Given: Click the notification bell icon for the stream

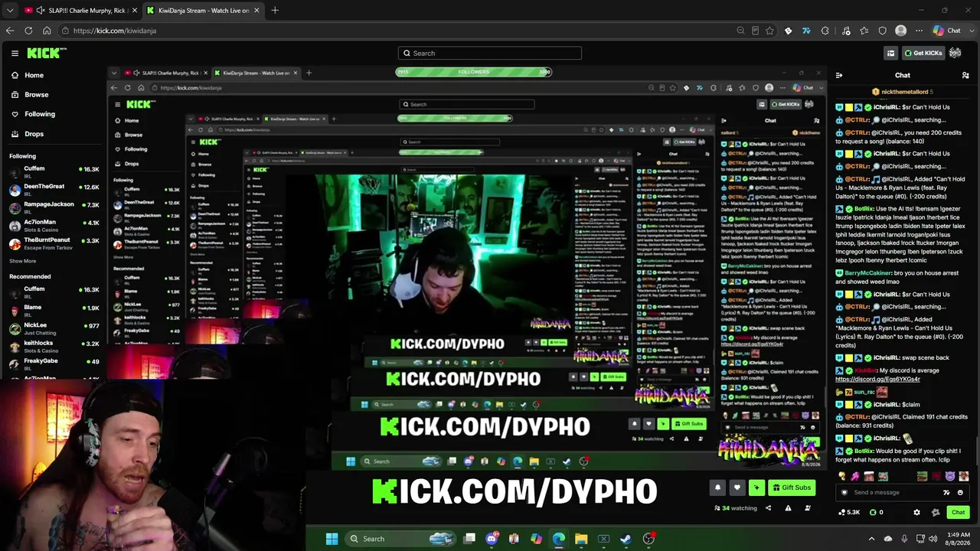Looking at the screenshot, I should 717,487.
